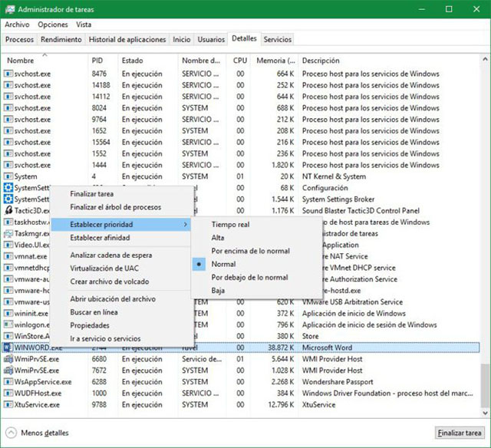
Task: Click the WsAppService.exe process icon
Action: pyautogui.click(x=8, y=381)
